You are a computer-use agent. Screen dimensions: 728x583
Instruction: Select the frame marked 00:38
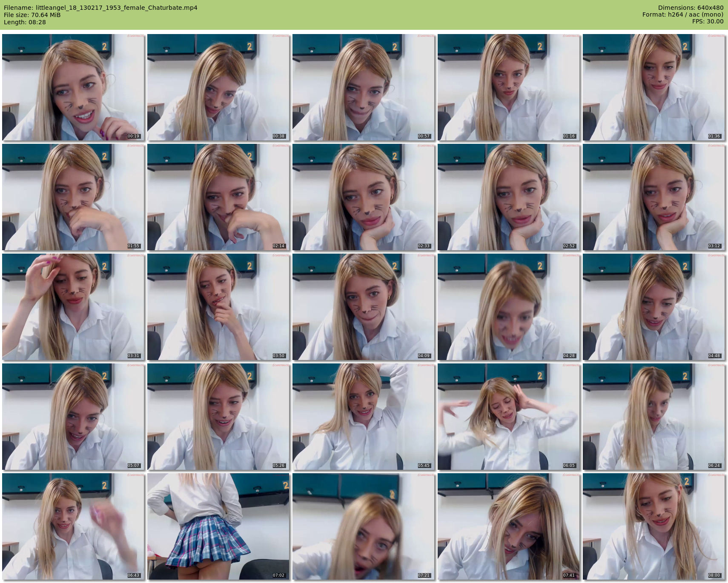click(218, 87)
